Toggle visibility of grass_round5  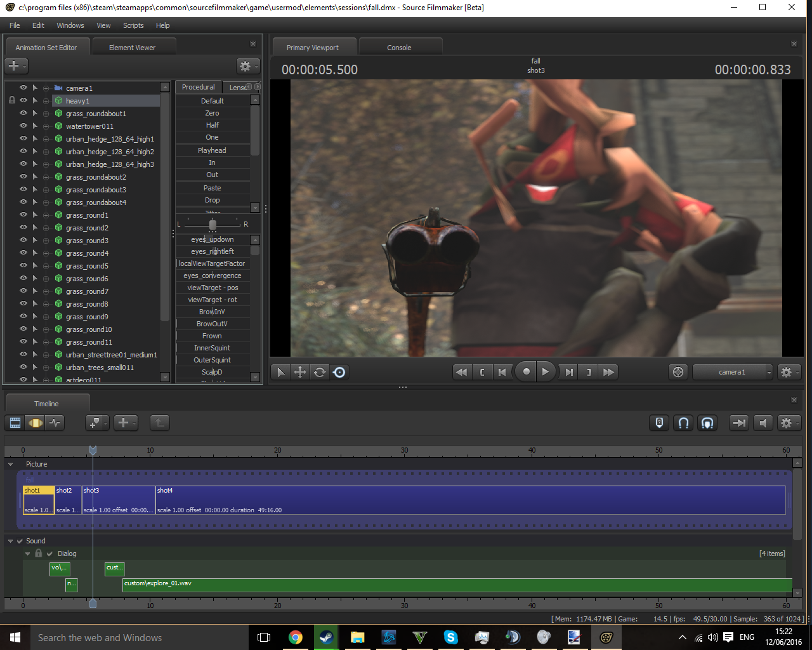point(23,266)
